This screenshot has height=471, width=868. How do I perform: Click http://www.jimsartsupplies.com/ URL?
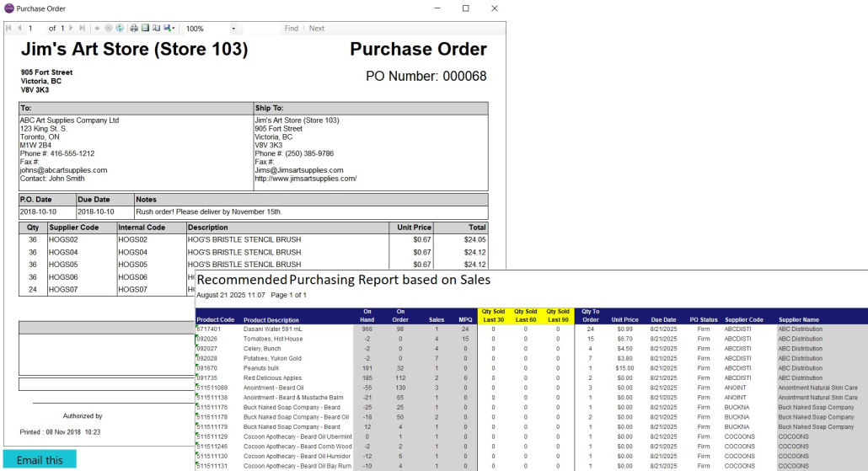(306, 179)
